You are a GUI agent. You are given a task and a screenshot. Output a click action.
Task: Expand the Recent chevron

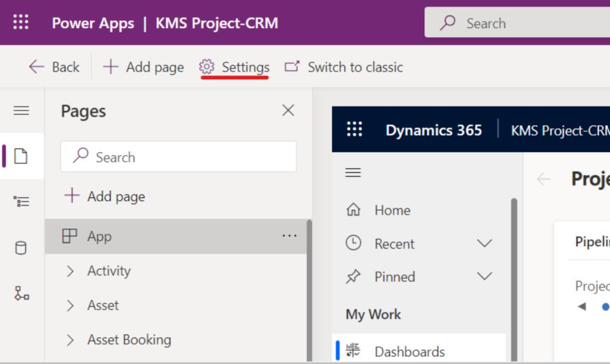point(484,244)
